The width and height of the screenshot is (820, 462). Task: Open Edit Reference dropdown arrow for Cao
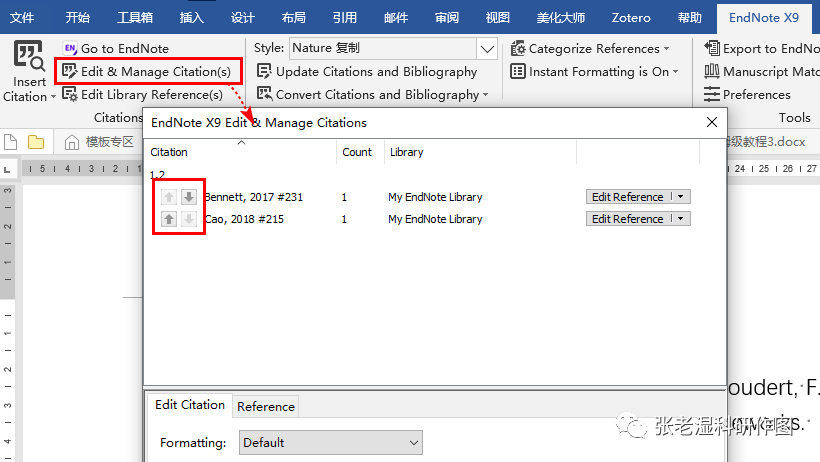[x=680, y=219]
